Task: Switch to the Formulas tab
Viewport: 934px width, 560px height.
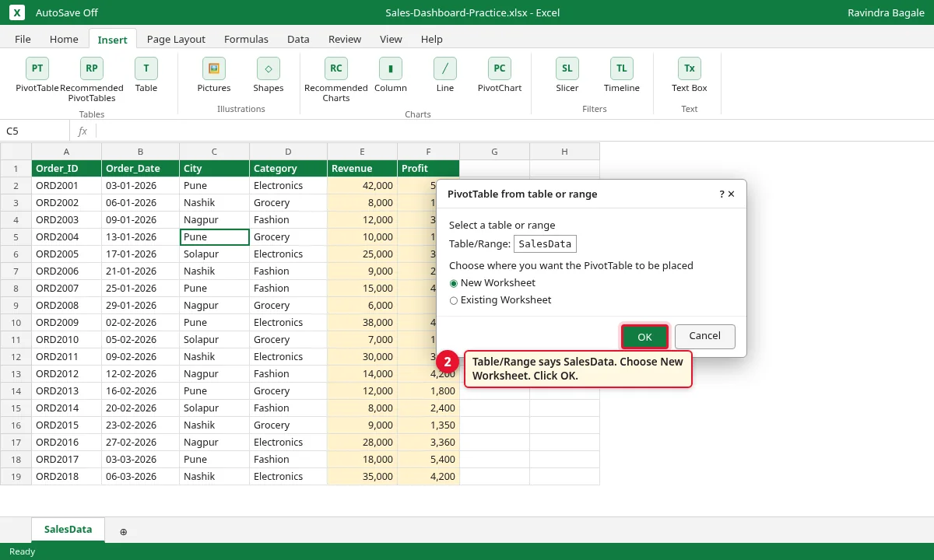Action: 246,39
